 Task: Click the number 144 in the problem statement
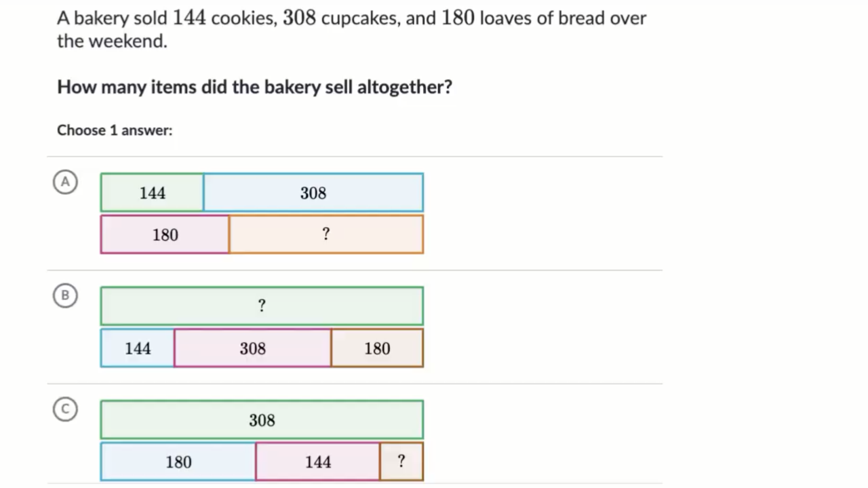pos(189,18)
